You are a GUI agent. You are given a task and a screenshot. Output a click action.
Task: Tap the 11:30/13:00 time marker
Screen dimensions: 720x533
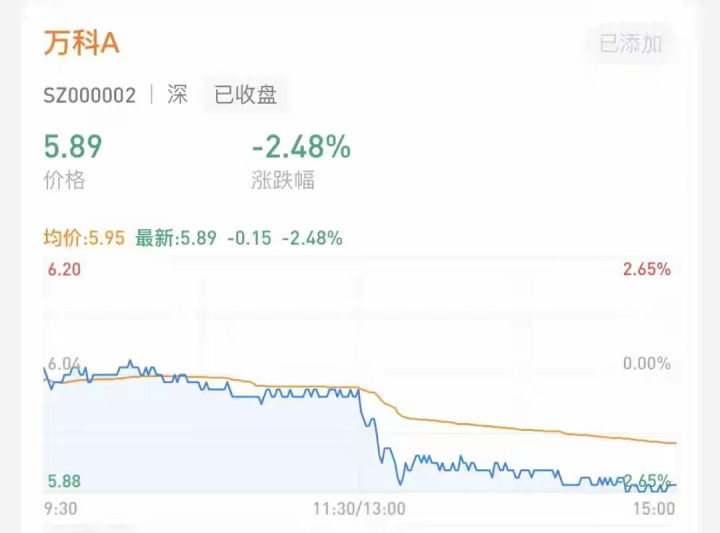359,508
